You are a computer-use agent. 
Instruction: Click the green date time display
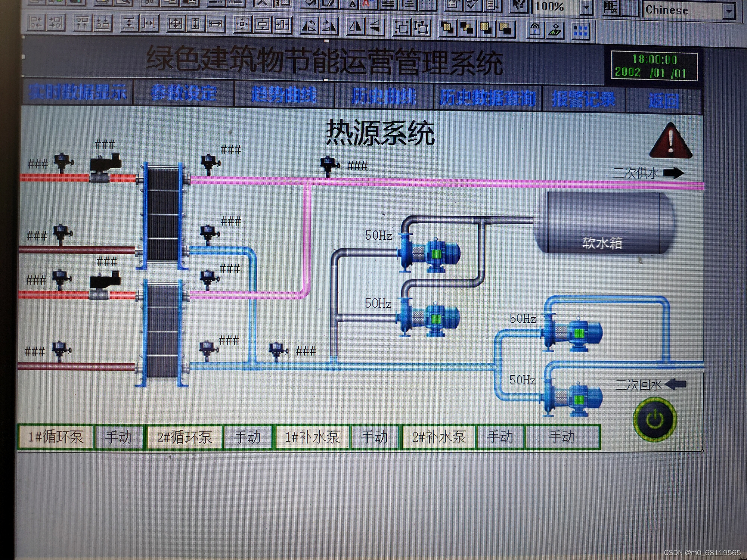[654, 66]
